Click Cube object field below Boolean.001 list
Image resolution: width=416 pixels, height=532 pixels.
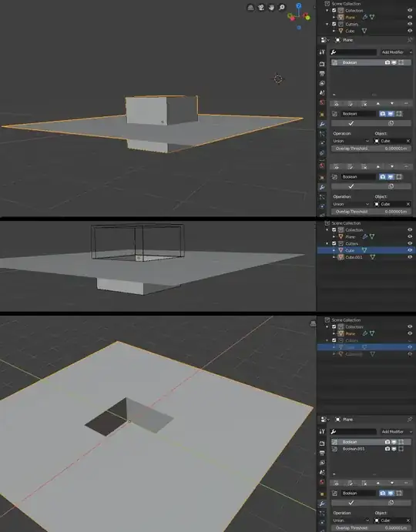[x=392, y=520]
